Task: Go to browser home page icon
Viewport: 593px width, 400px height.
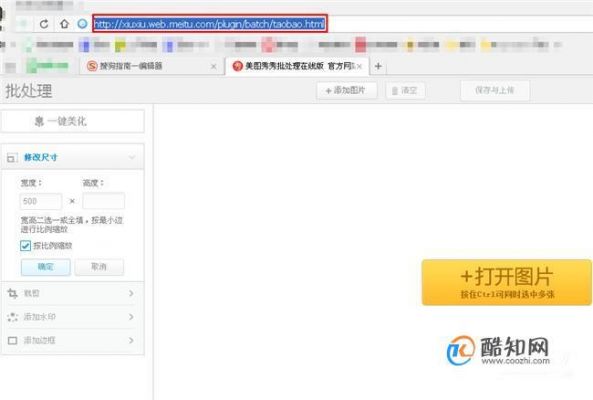Action: (x=64, y=24)
